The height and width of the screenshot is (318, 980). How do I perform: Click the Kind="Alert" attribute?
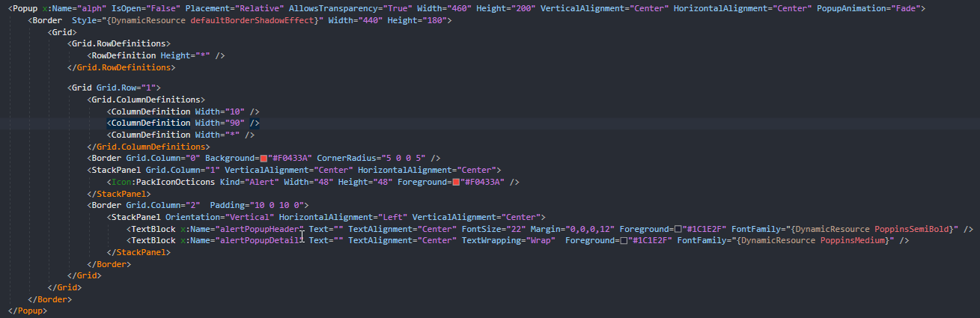click(x=249, y=182)
